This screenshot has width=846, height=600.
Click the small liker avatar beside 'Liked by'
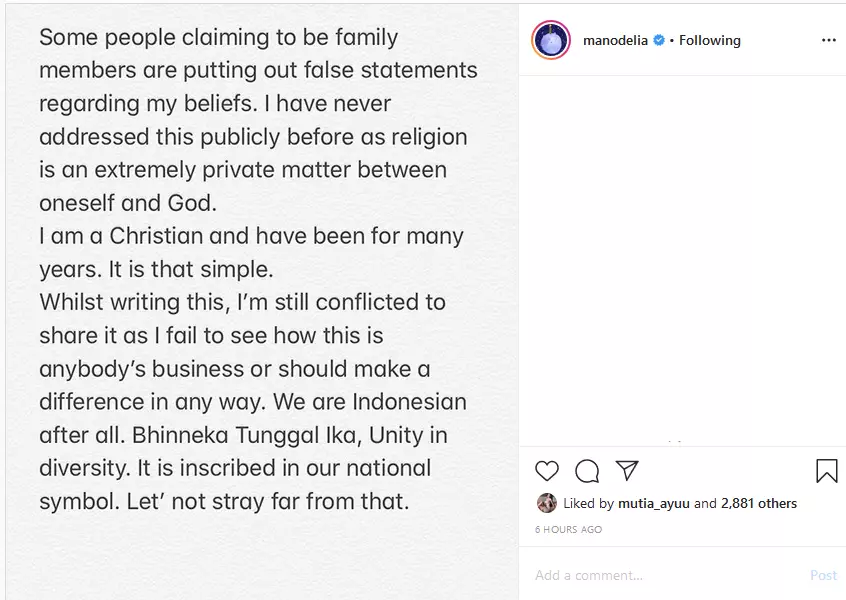[547, 503]
